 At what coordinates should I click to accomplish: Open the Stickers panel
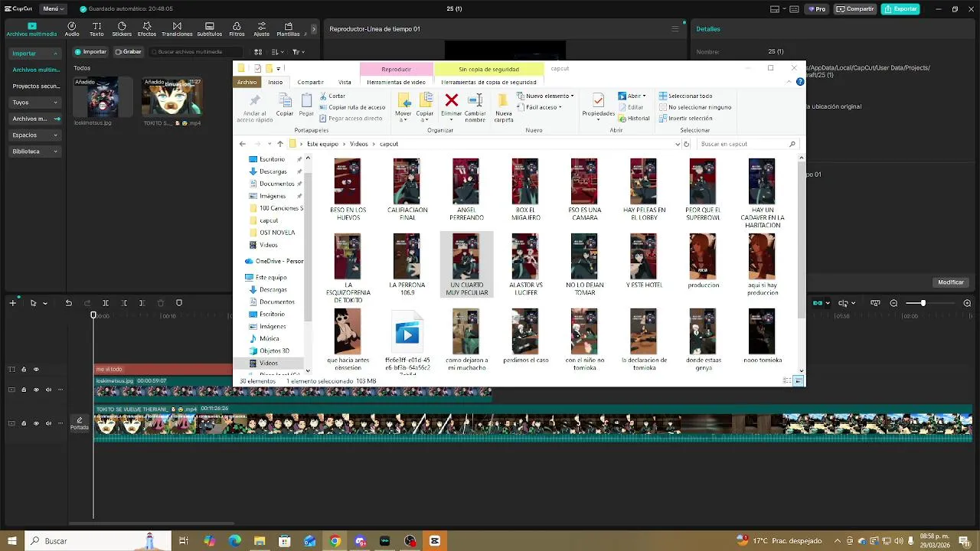[122, 29]
